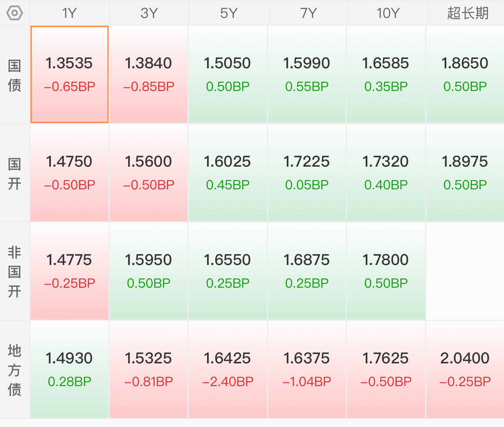Select the 地方债 1Y cell 1.4930
This screenshot has width=504, height=427.
point(70,370)
